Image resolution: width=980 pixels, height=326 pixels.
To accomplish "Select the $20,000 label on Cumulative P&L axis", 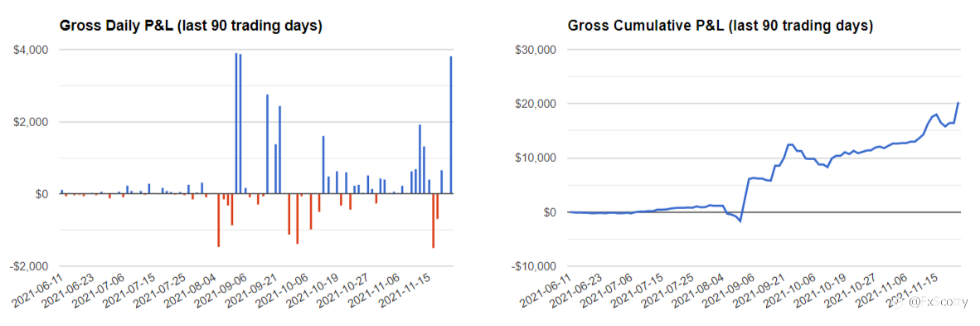I will tap(535, 104).
